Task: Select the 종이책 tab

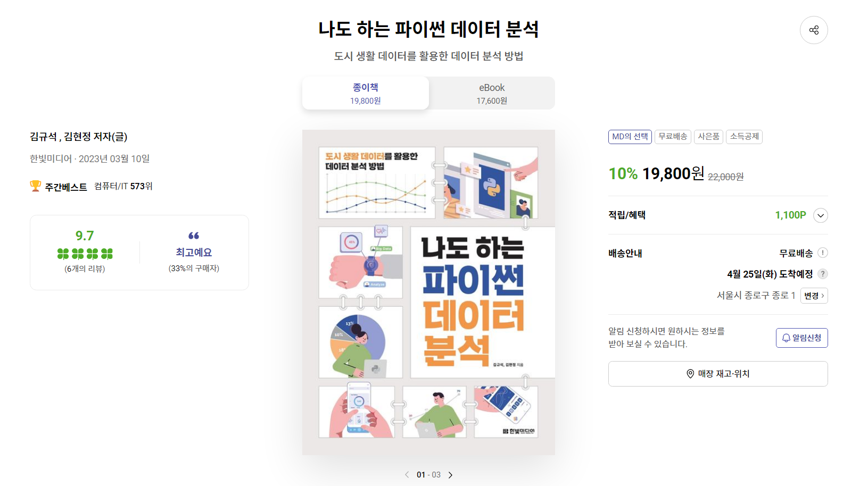Action: (366, 93)
